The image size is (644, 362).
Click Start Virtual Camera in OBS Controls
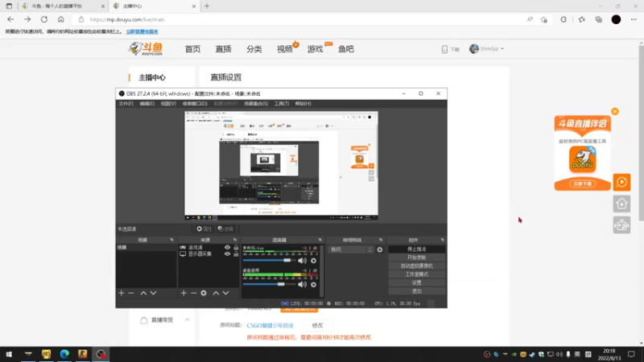pos(416,266)
